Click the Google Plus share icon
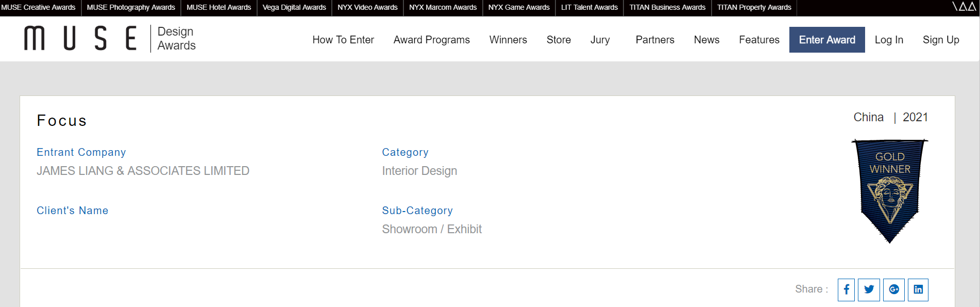Image resolution: width=980 pixels, height=307 pixels. (894, 289)
